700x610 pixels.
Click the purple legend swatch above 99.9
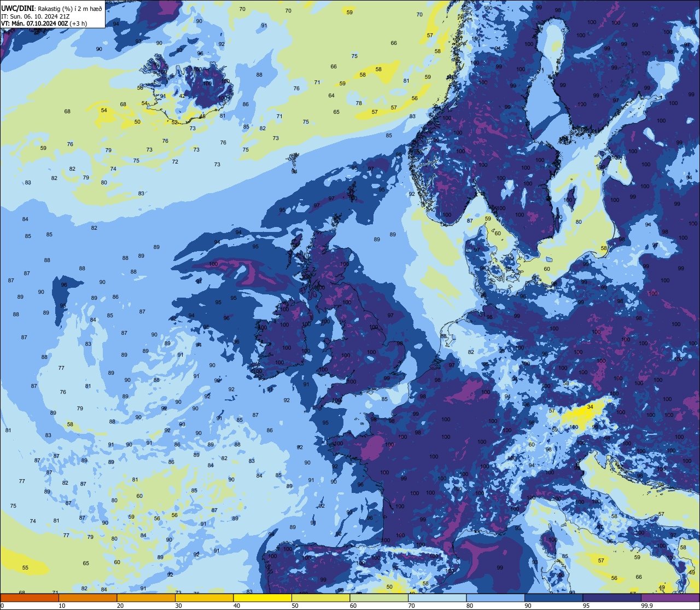pos(670,597)
